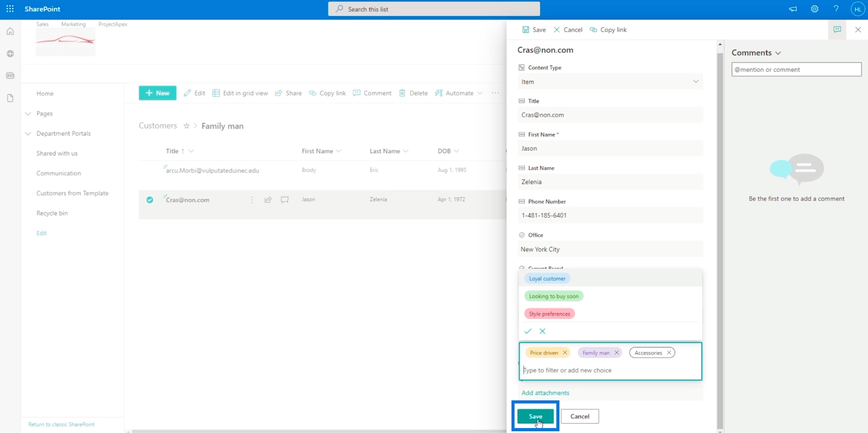The image size is (868, 433).
Task: Select the Loyal customer choice
Action: [x=547, y=279]
